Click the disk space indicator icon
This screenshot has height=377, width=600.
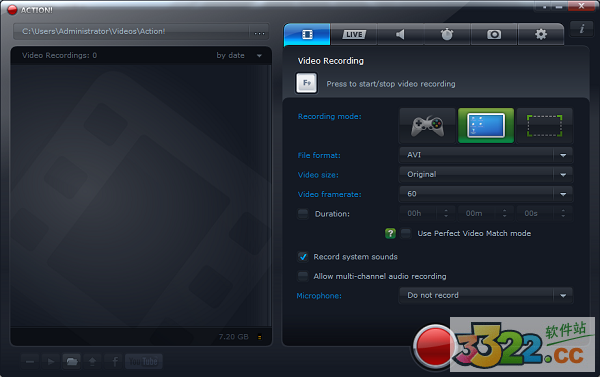(260, 337)
